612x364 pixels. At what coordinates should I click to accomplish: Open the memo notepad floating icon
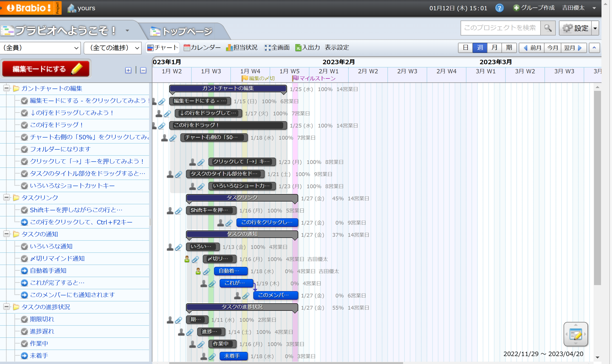pyautogui.click(x=575, y=334)
